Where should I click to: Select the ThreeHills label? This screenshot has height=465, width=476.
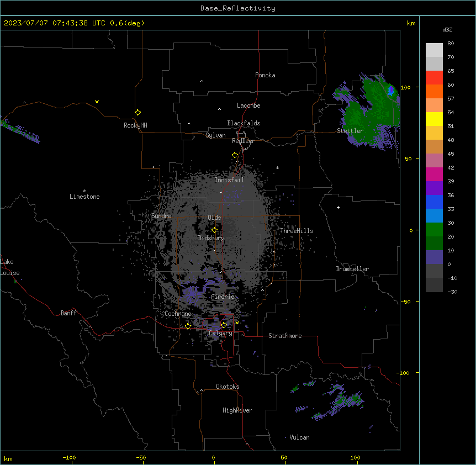297,231
